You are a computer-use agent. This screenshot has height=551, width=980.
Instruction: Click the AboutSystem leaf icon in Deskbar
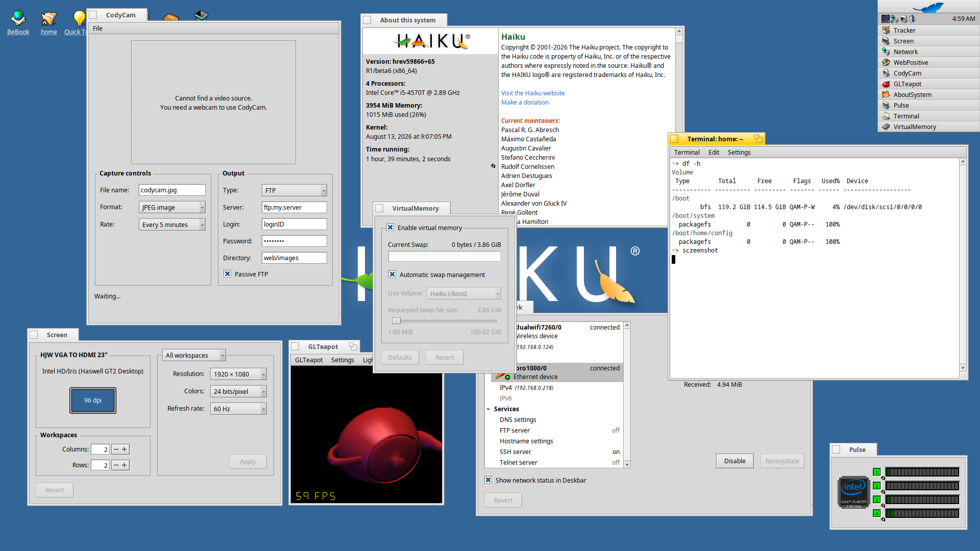886,94
